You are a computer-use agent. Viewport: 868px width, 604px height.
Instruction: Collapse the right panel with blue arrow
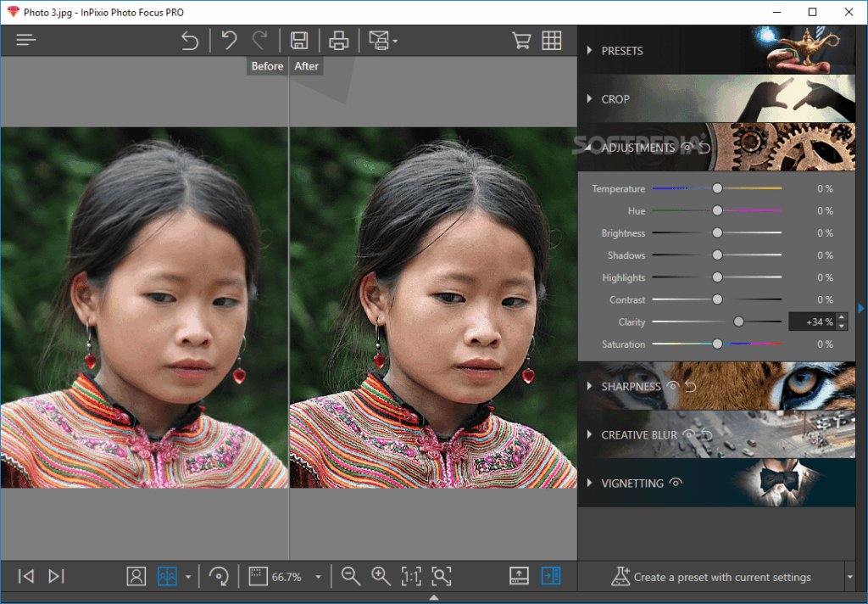click(861, 308)
